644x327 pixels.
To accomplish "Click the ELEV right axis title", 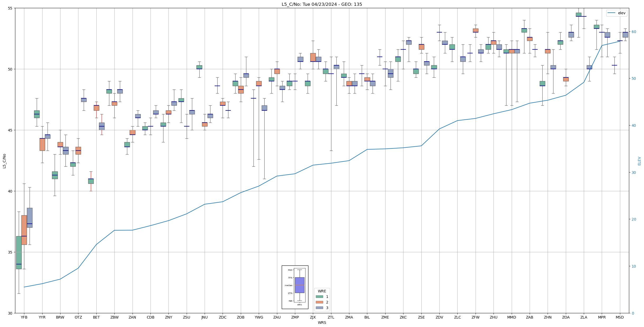I will (x=639, y=161).
